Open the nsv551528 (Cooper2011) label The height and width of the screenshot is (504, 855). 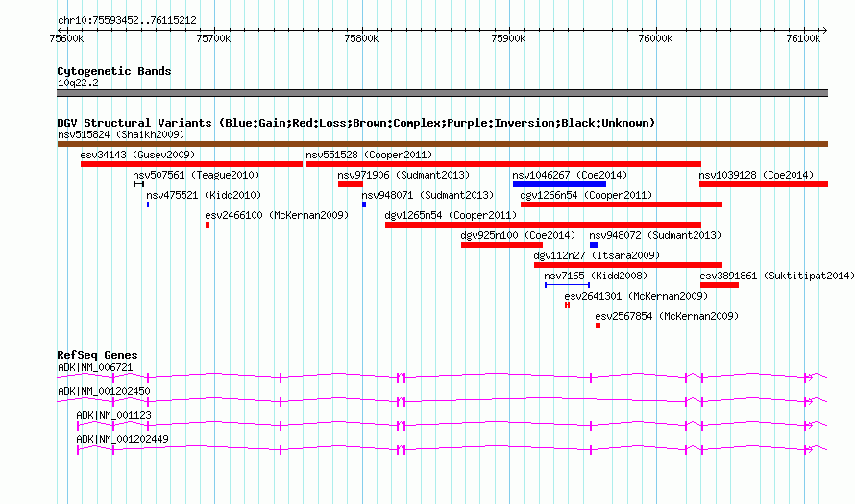(x=369, y=155)
